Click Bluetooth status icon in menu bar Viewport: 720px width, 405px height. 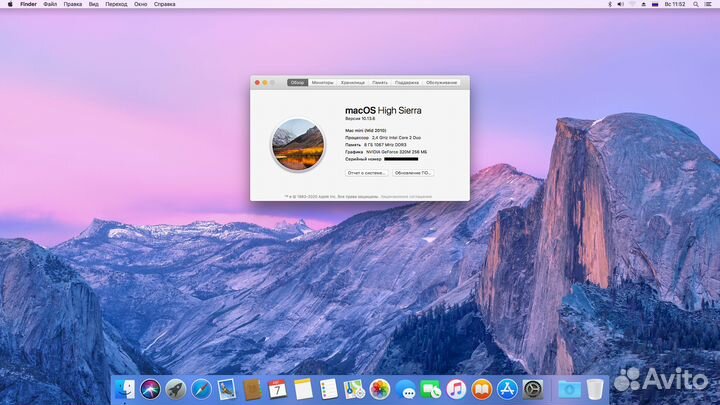click(x=610, y=4)
